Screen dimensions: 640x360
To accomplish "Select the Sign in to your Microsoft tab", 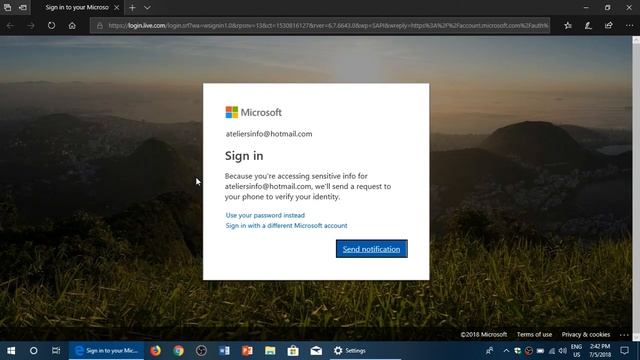I will [x=77, y=7].
